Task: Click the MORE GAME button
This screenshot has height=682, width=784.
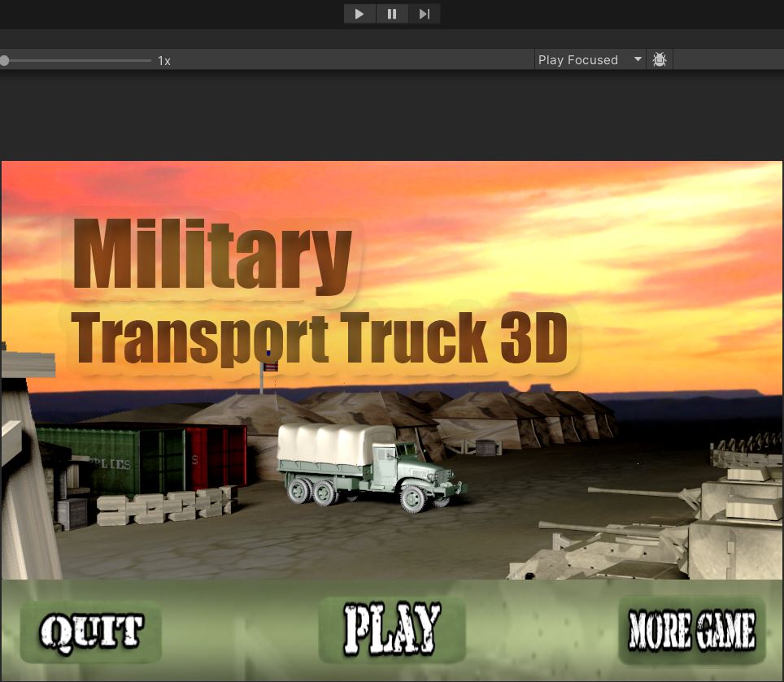Action: coord(692,631)
